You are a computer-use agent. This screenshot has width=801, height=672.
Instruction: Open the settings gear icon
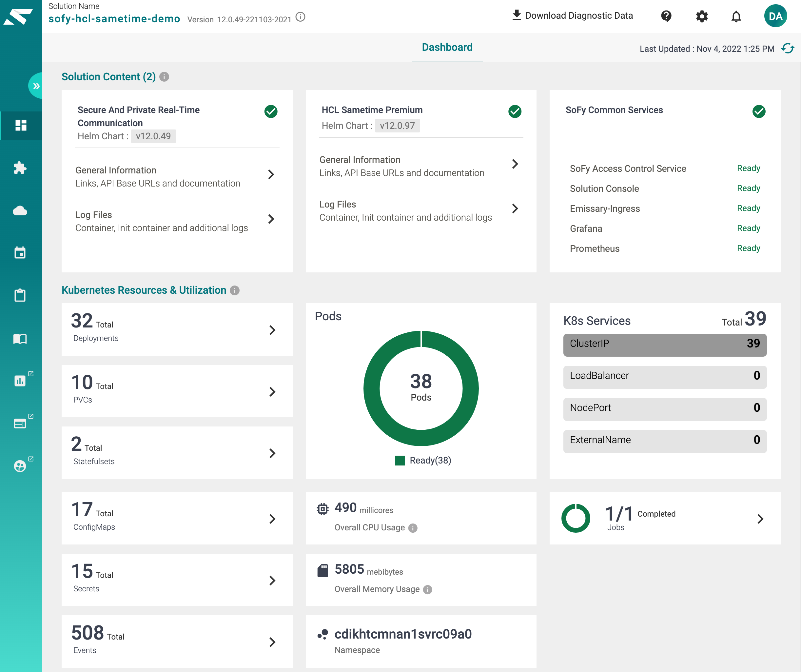(701, 16)
